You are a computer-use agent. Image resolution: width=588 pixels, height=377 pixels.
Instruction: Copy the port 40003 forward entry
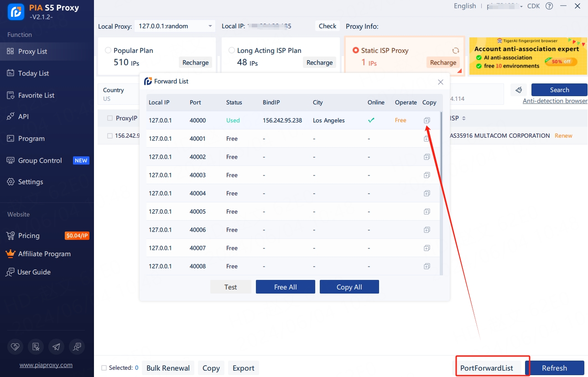[427, 175]
